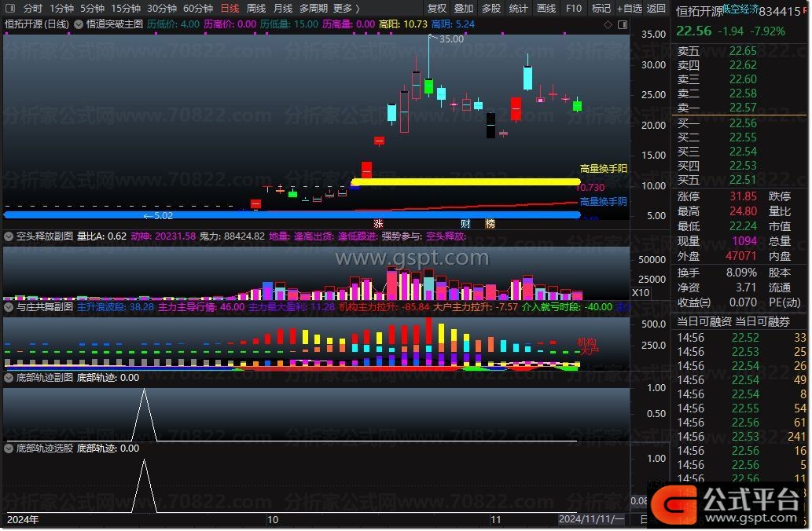812x531 pixels.
Task: Select the 卖四 price 22.62
Action: point(743,65)
